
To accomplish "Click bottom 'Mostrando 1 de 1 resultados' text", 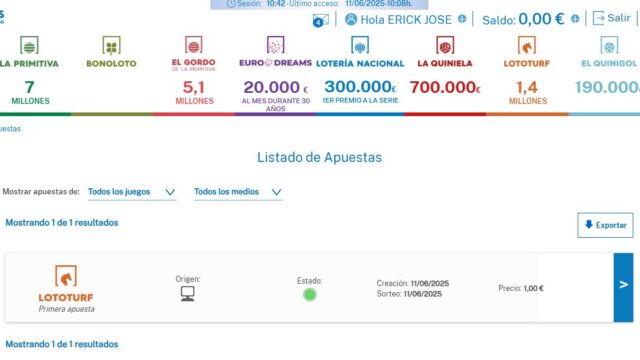I will (62, 344).
